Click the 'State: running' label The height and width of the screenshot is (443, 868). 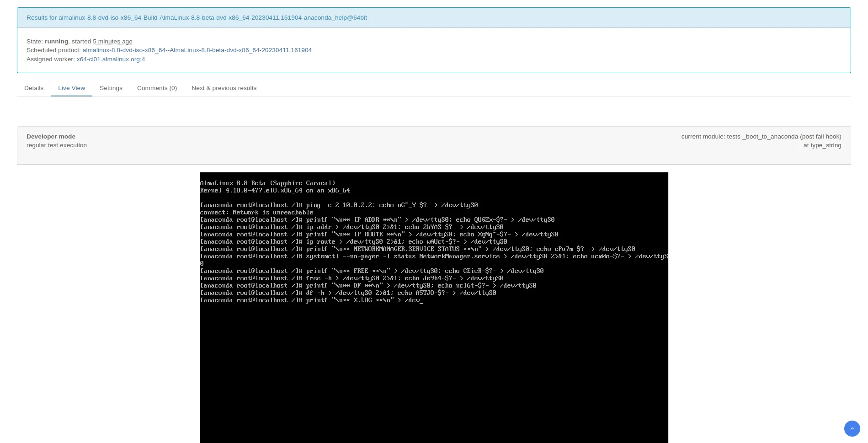(x=47, y=42)
